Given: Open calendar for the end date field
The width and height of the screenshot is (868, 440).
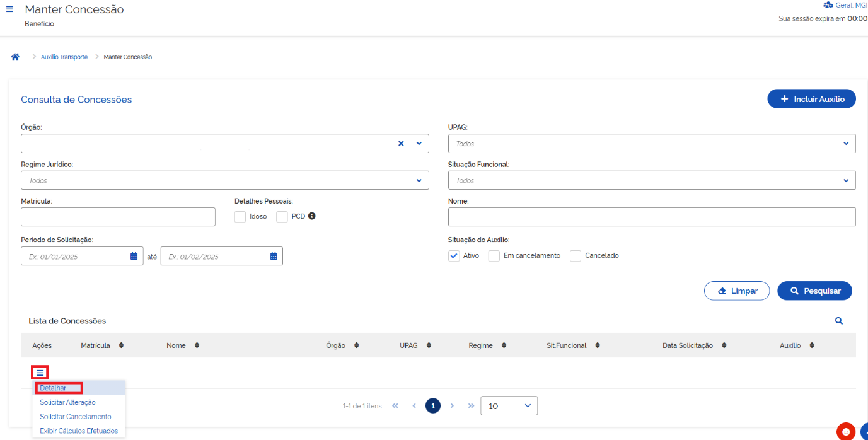Looking at the screenshot, I should click(x=274, y=256).
